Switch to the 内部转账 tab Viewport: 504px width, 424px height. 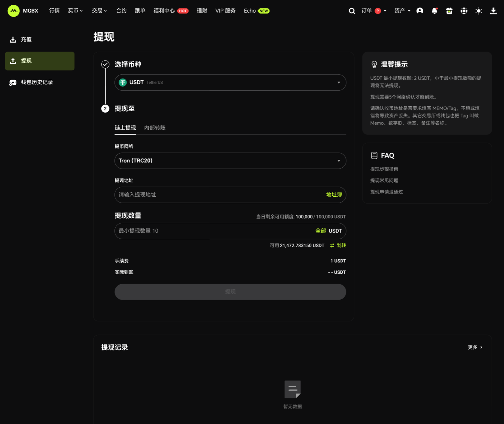155,128
